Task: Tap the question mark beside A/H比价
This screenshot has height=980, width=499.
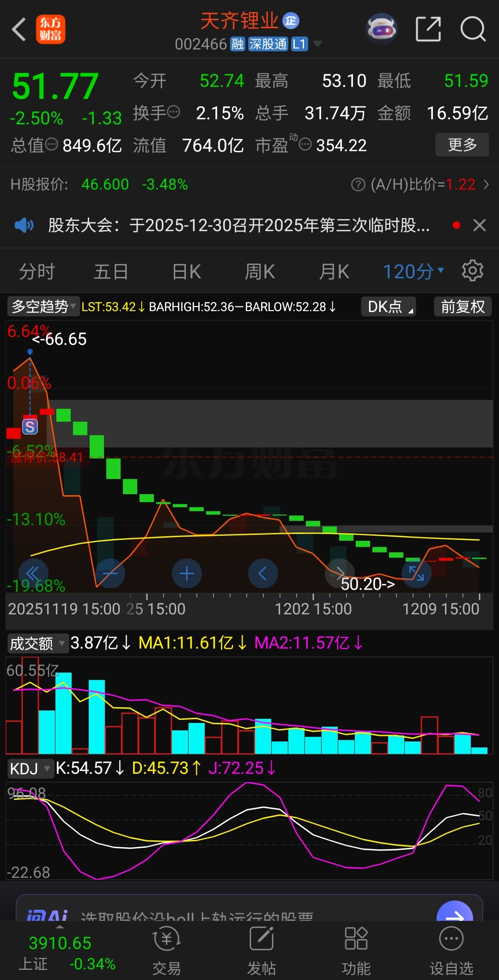Action: [358, 184]
